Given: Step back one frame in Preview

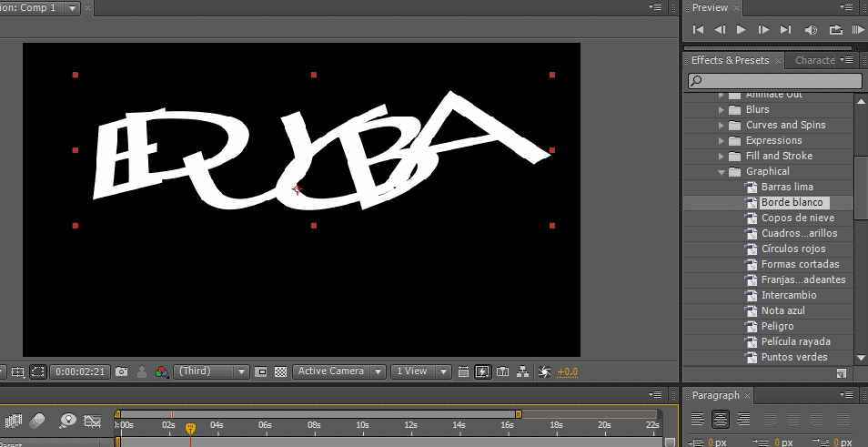Looking at the screenshot, I should 720,30.
